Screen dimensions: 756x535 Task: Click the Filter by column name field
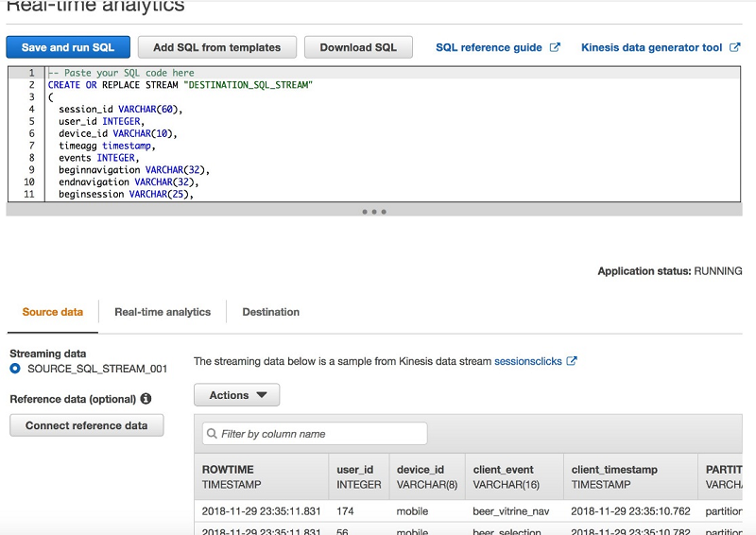pyautogui.click(x=315, y=434)
